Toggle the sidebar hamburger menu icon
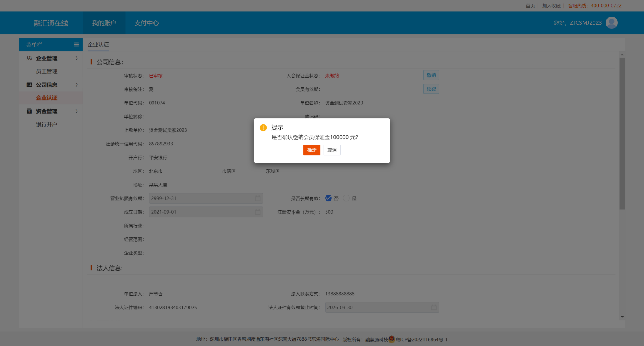This screenshot has height=346, width=644. (76, 45)
